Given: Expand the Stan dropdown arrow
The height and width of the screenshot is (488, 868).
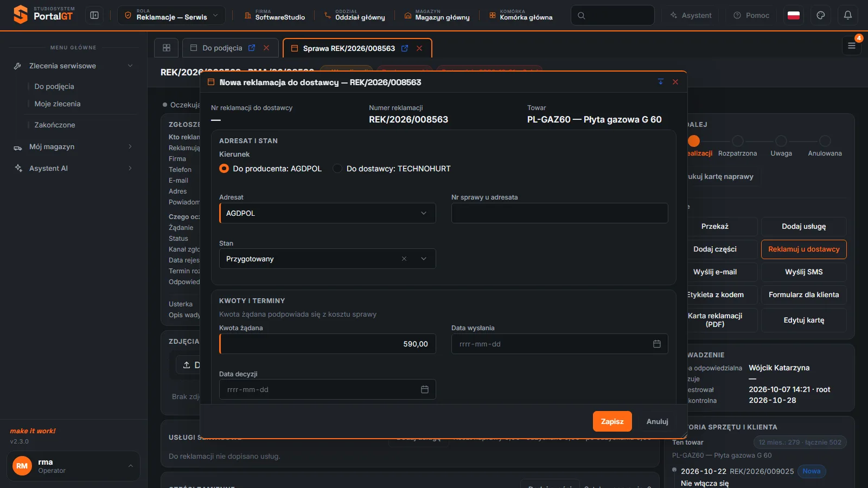Looking at the screenshot, I should click(424, 259).
